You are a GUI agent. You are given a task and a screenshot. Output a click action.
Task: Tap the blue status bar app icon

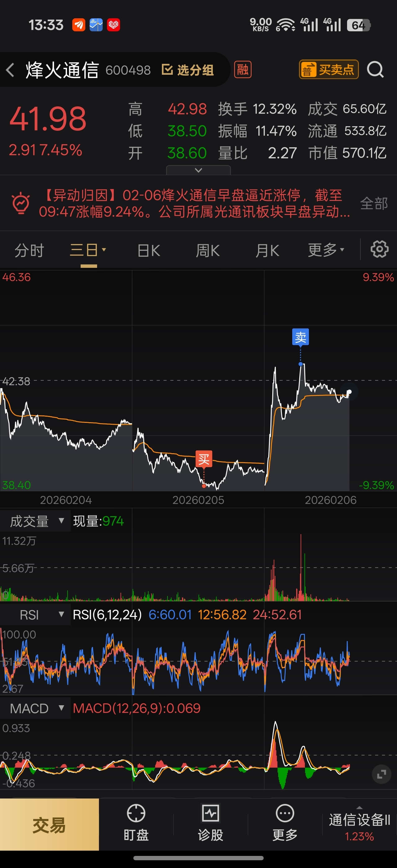tap(96, 25)
